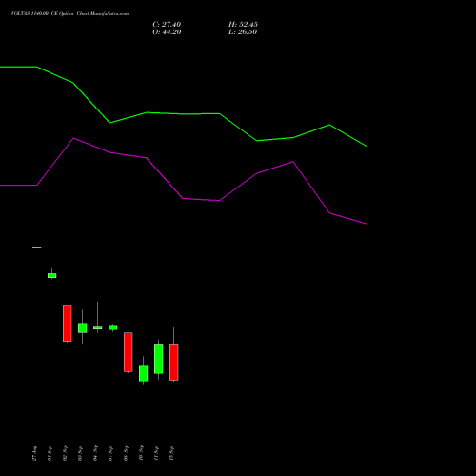Click the small green candle above 01 Sep
The image size is (476, 476).
pos(52,275)
